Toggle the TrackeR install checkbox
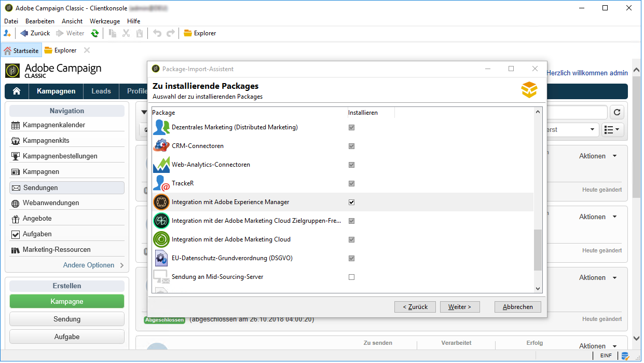The image size is (644, 363). (351, 183)
